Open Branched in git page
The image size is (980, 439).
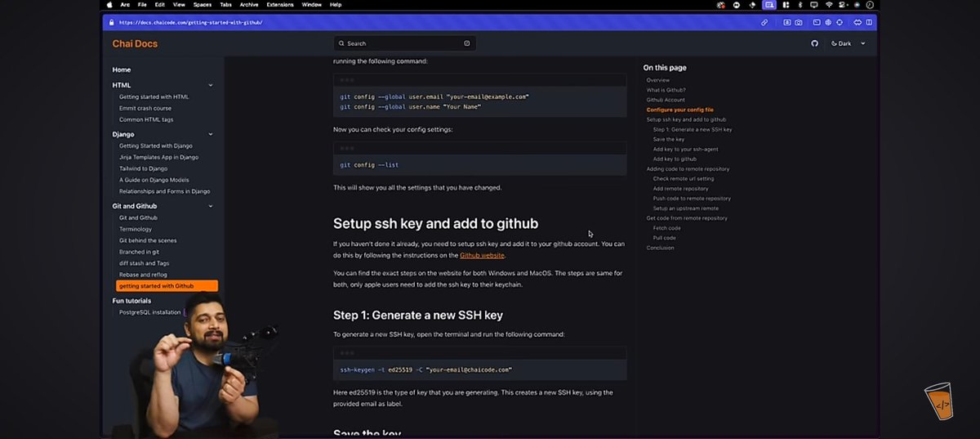point(139,252)
